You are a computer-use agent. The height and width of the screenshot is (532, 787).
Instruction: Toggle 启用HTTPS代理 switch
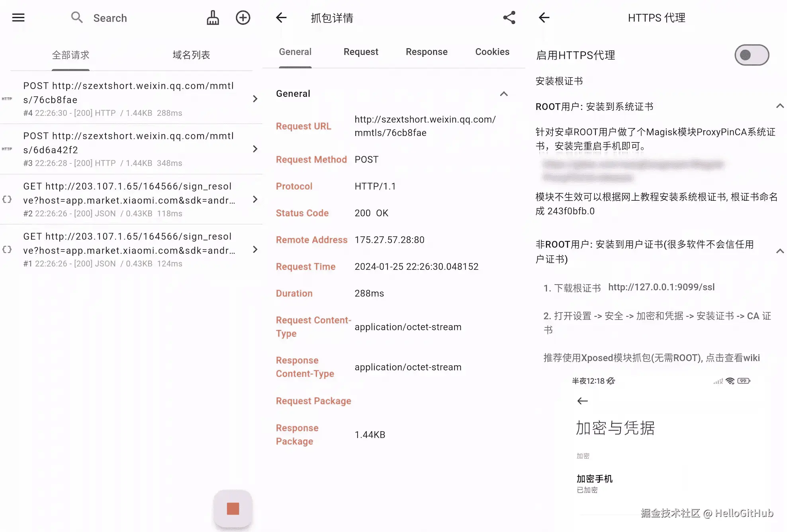[x=752, y=55]
